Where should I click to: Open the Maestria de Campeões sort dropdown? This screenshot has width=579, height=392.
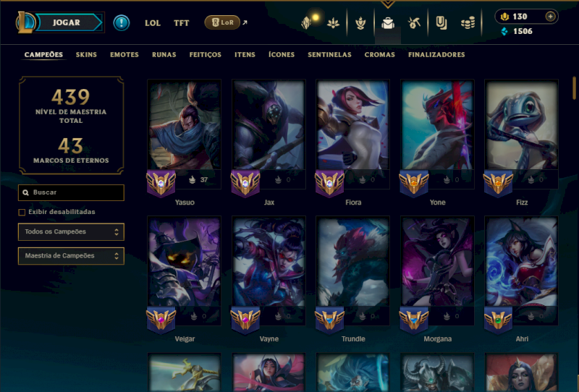point(71,256)
